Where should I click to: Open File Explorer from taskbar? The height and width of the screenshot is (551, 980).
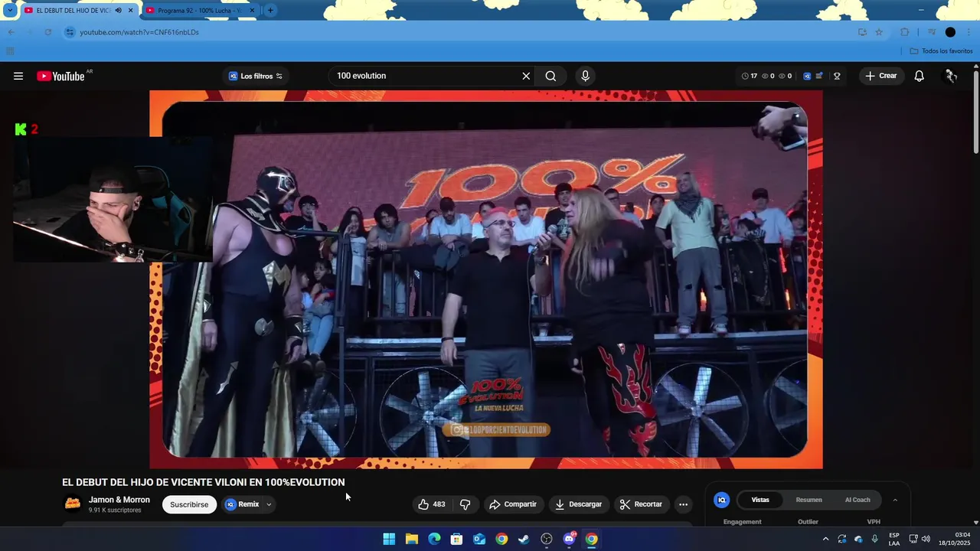point(412,539)
